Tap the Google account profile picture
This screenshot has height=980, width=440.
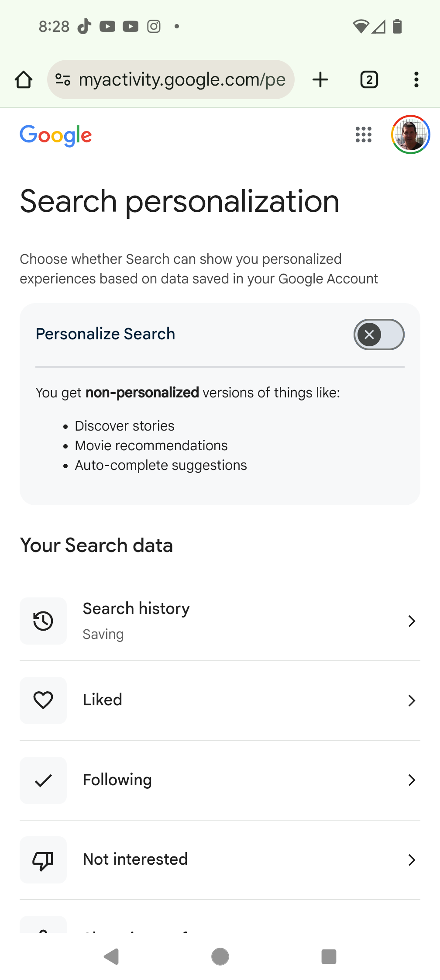(410, 135)
